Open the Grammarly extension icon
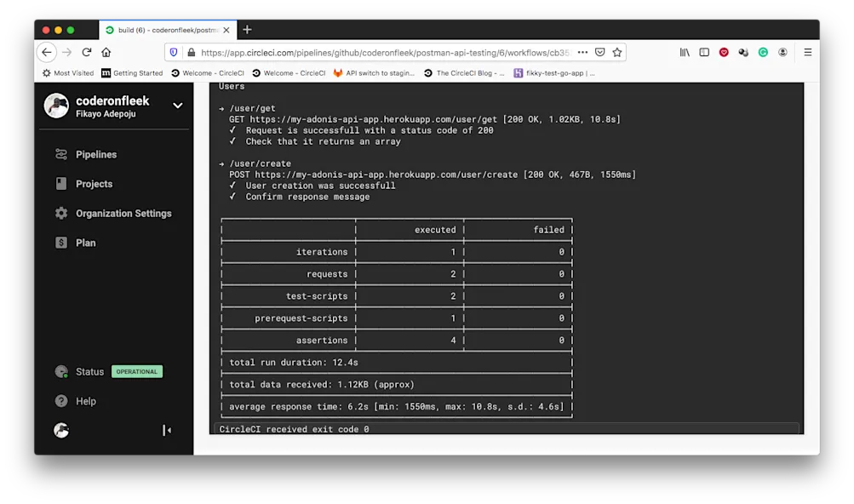 pos(765,51)
